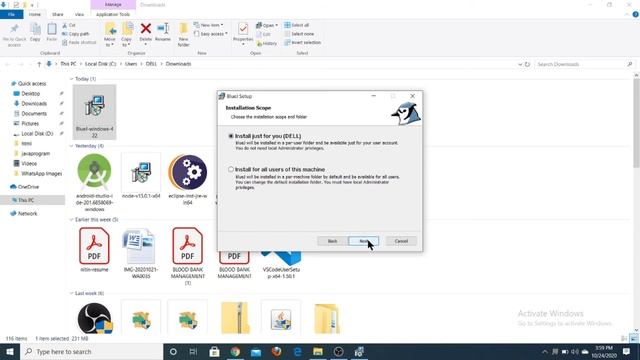Click taskbar 'Type here to search' box
The width and height of the screenshot is (640, 360).
click(92, 351)
